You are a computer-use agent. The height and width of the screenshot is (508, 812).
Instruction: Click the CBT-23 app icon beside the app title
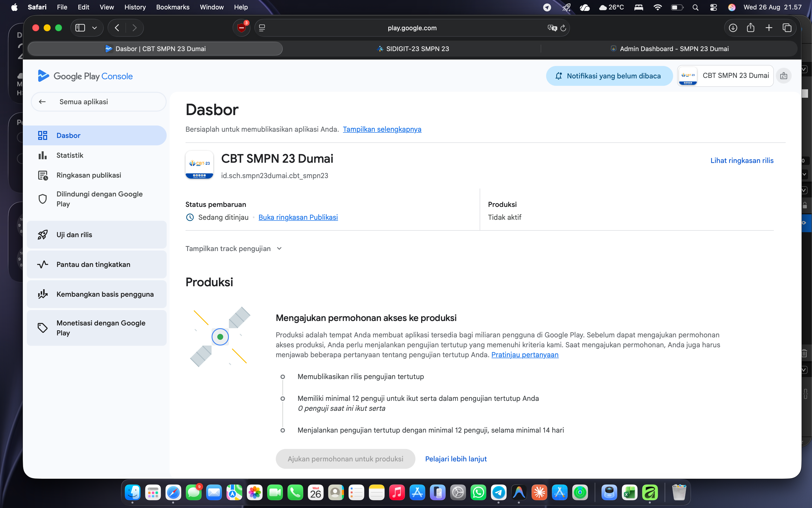[x=199, y=165]
